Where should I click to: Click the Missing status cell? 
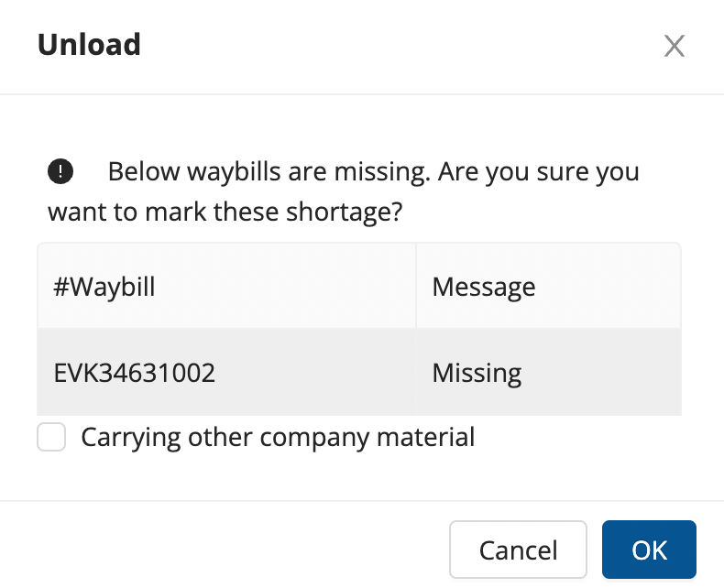tap(477, 373)
